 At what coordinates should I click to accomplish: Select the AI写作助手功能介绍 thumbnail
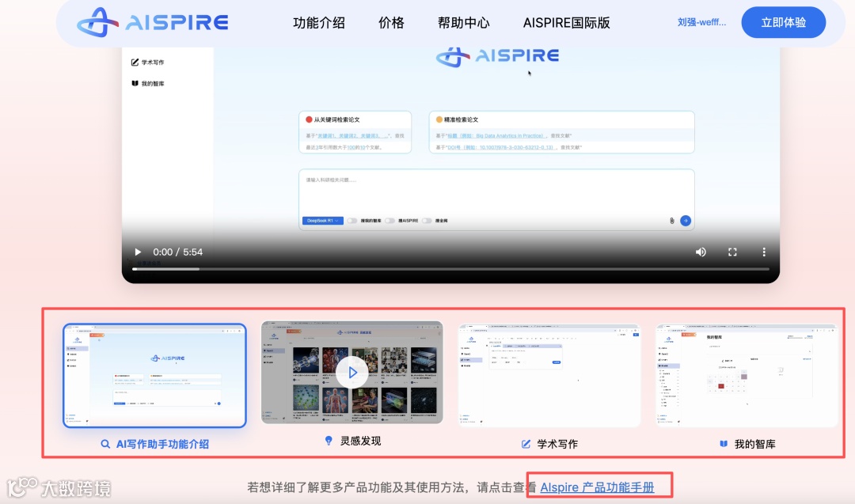[x=154, y=375]
